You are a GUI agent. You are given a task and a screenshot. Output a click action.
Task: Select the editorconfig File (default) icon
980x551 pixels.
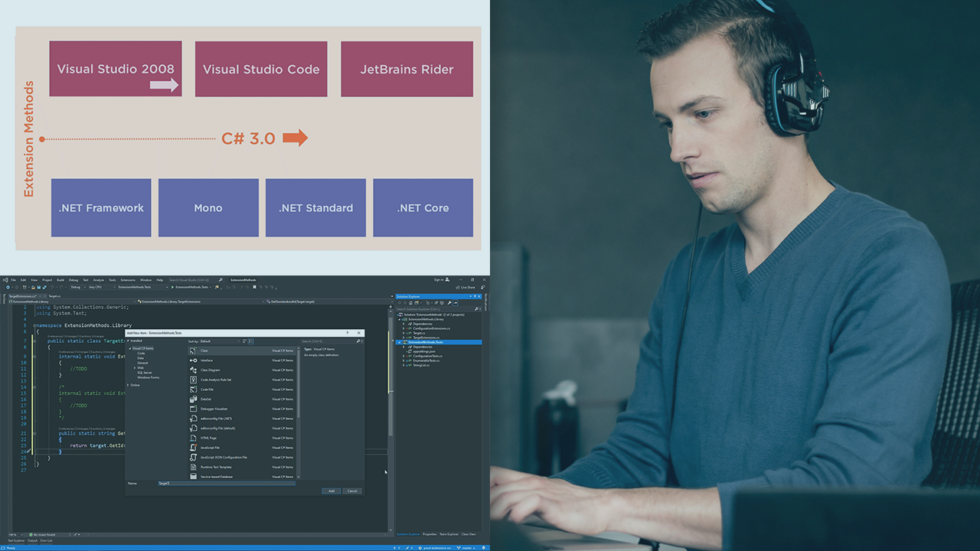193,428
